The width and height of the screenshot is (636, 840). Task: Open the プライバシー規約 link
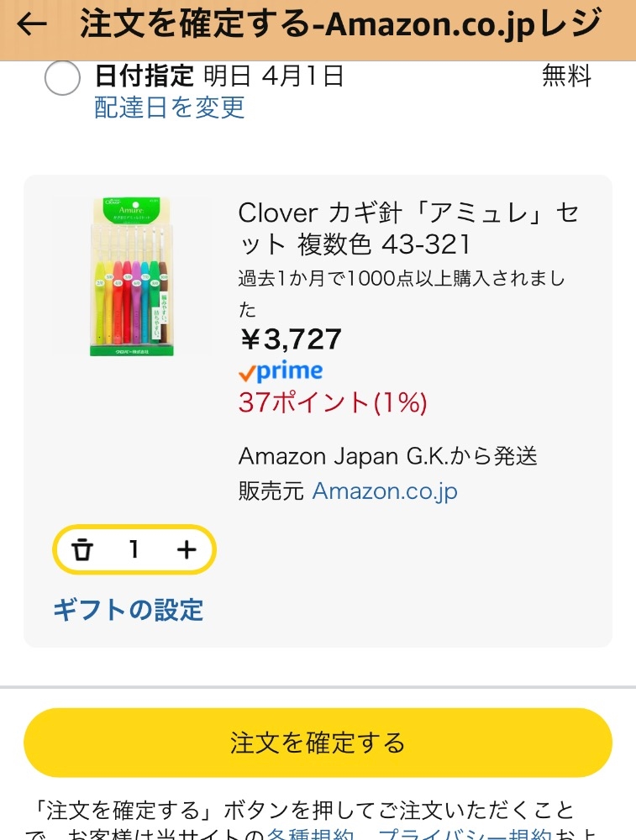(465, 834)
